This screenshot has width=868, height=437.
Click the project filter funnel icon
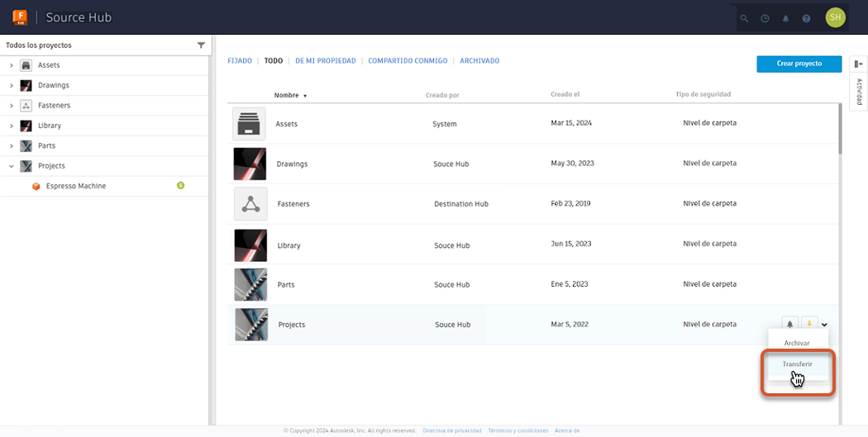pos(201,45)
